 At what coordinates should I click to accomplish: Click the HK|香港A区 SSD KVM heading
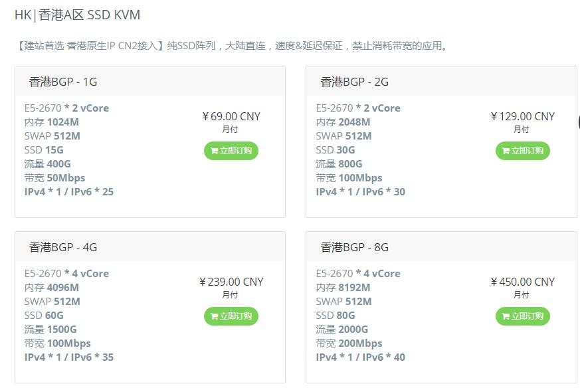pos(77,15)
